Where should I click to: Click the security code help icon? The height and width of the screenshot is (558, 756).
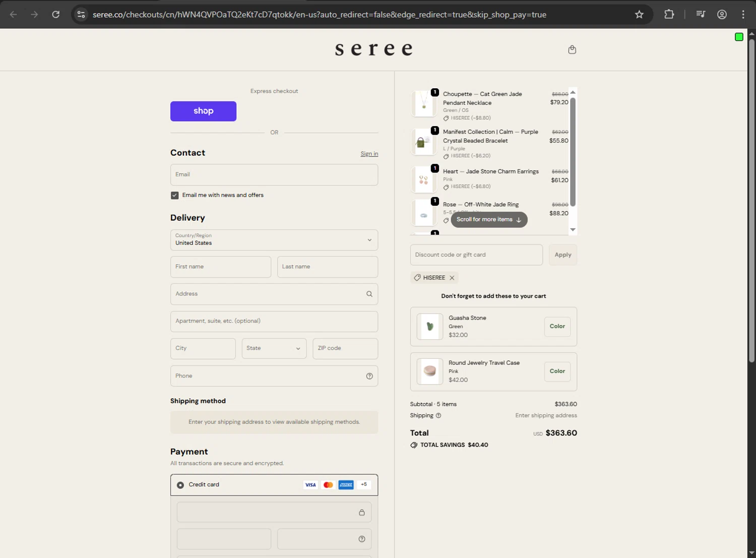[362, 539]
